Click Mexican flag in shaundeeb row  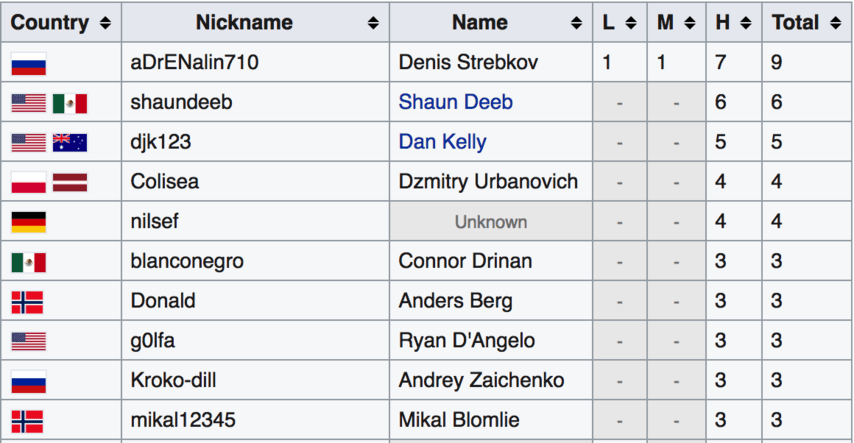pyautogui.click(x=70, y=104)
